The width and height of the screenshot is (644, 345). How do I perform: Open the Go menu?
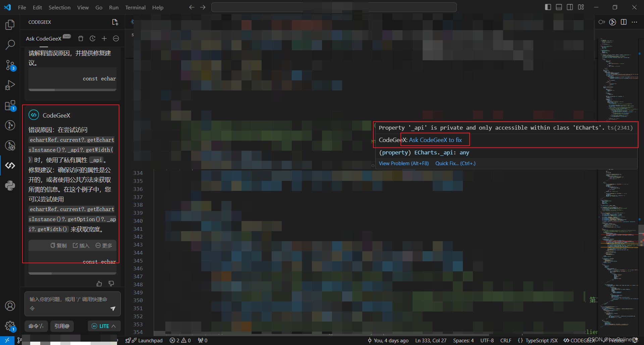click(99, 7)
